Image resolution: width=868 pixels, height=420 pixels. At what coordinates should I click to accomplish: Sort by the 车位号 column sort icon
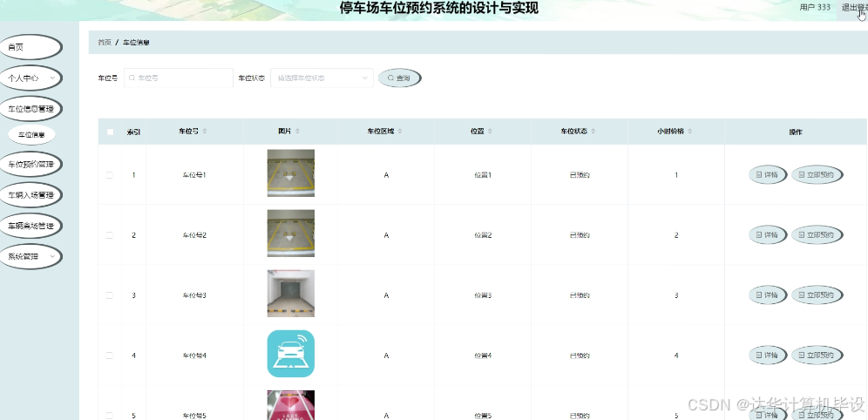click(205, 132)
